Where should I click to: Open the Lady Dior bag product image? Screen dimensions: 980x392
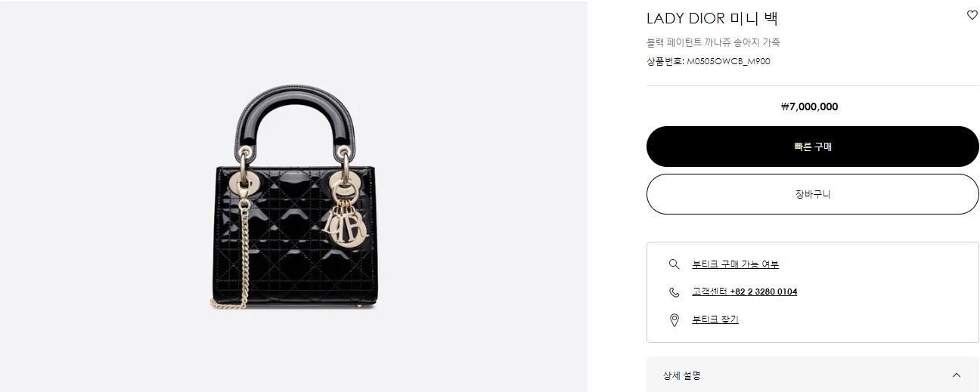click(294, 196)
